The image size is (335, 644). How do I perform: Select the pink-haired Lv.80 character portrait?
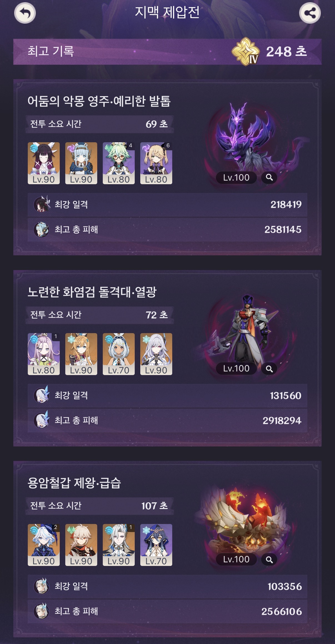[44, 354]
